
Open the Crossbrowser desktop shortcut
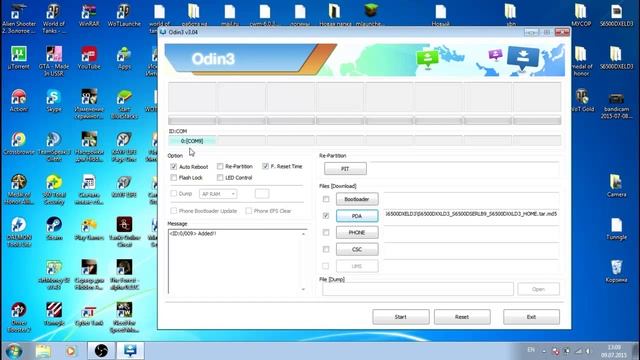(18, 144)
